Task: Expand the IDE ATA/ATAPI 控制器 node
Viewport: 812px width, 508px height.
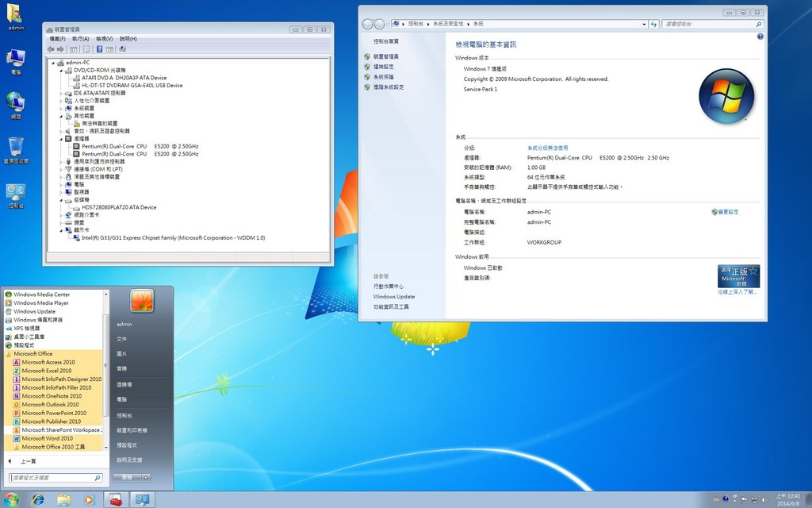Action: click(x=60, y=93)
